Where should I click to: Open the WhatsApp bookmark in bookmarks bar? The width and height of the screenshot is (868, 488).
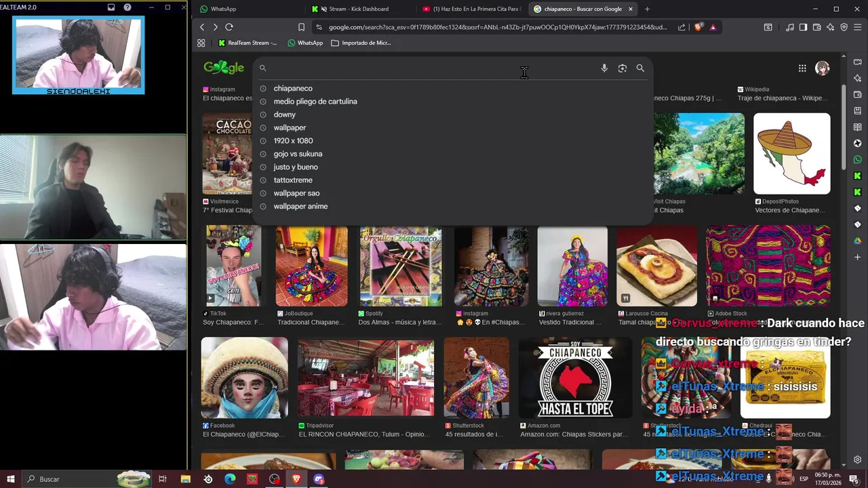click(305, 43)
